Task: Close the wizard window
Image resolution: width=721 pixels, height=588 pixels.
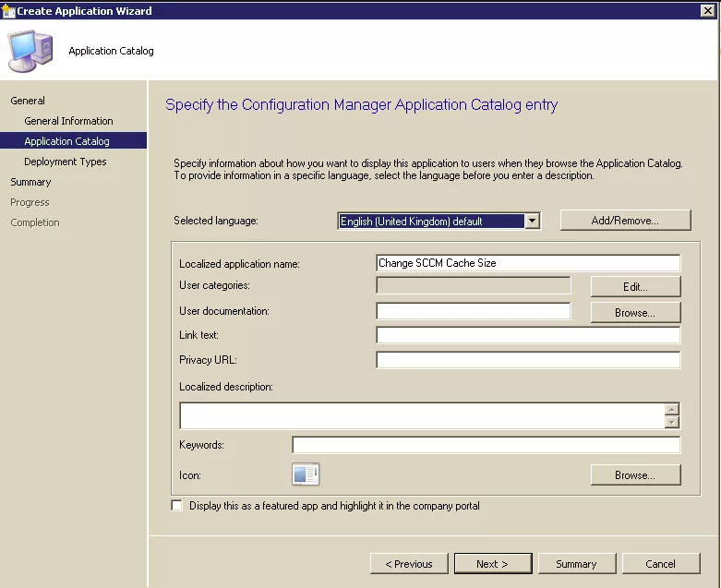Action: [708, 10]
